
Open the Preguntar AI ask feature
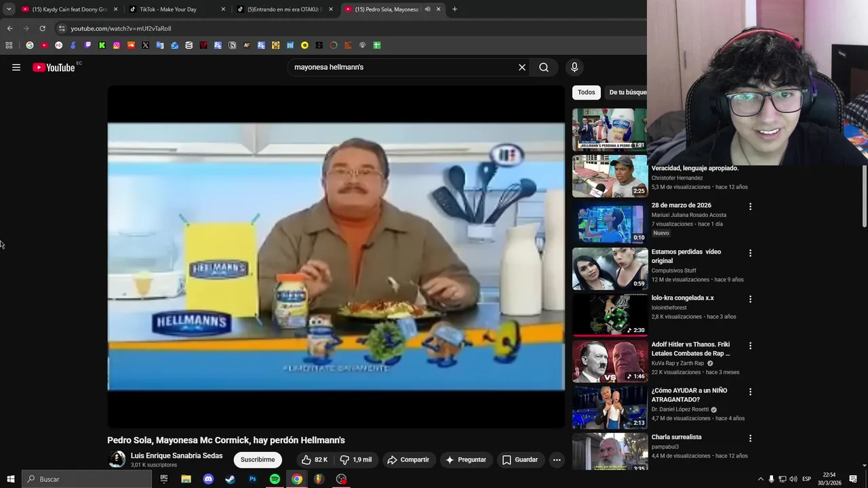[465, 460]
